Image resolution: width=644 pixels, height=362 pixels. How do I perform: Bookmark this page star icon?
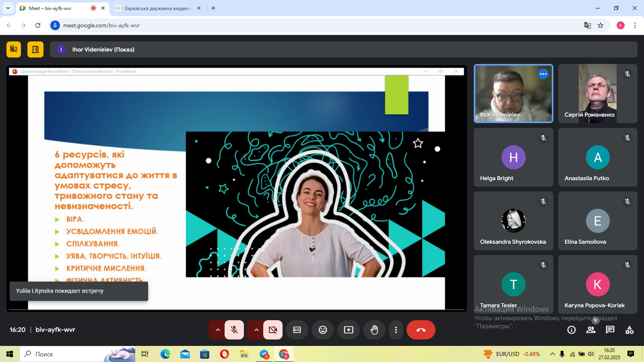(x=601, y=25)
